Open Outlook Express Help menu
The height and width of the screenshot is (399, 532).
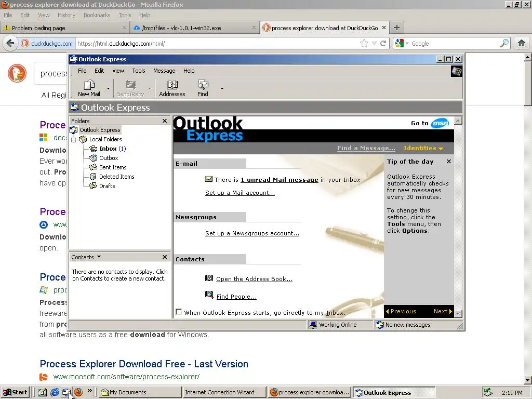point(189,71)
